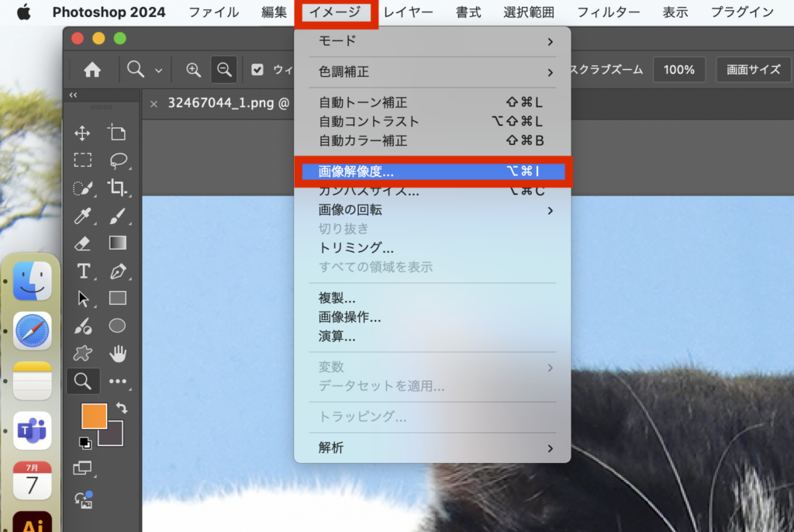This screenshot has height=532, width=794.
Task: Select the Move tool
Action: point(82,133)
